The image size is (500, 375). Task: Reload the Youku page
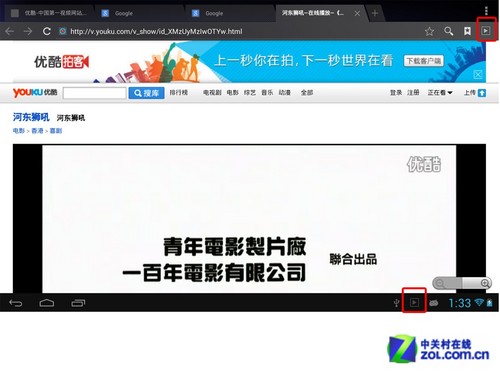[x=47, y=31]
